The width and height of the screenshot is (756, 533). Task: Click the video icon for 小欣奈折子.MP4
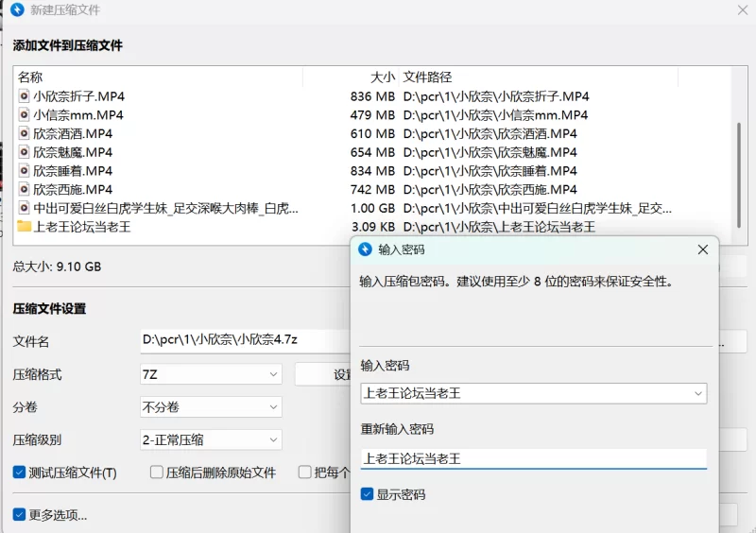[x=24, y=96]
